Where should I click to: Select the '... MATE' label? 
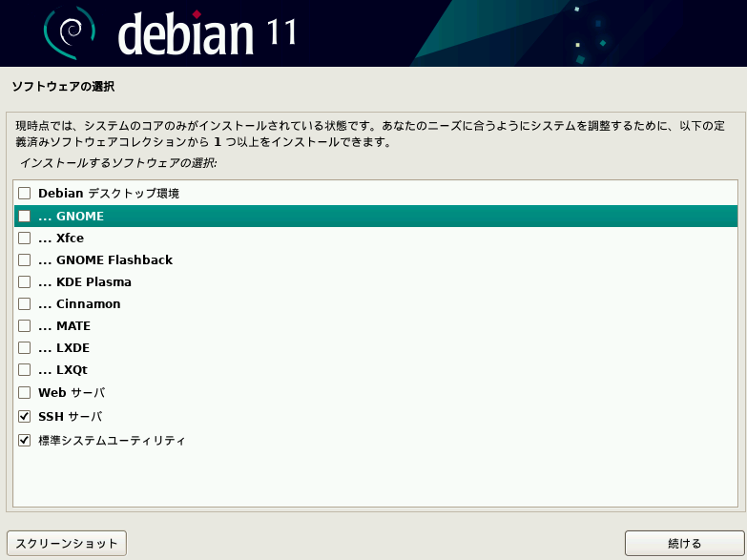pyautogui.click(x=64, y=325)
